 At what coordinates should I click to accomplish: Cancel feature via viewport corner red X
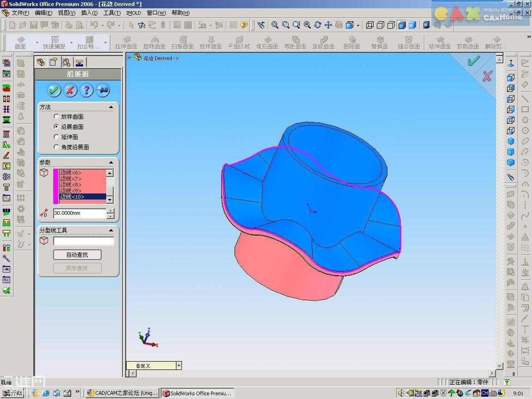click(487, 76)
